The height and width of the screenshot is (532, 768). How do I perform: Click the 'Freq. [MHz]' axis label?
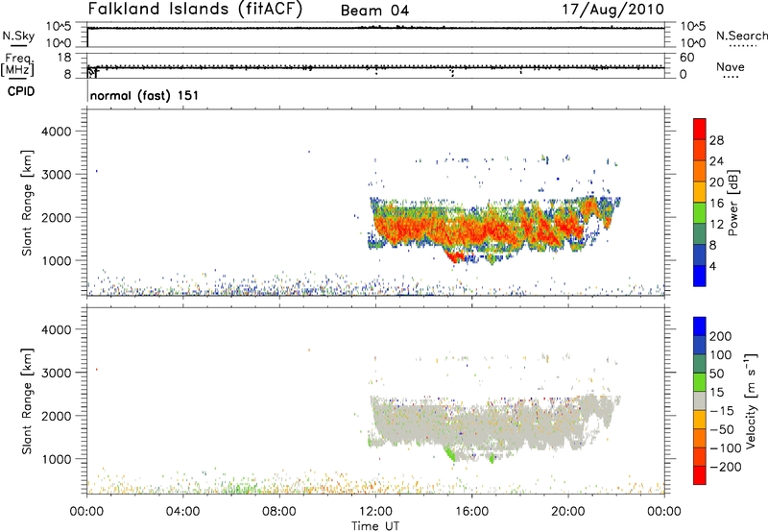pos(17,64)
